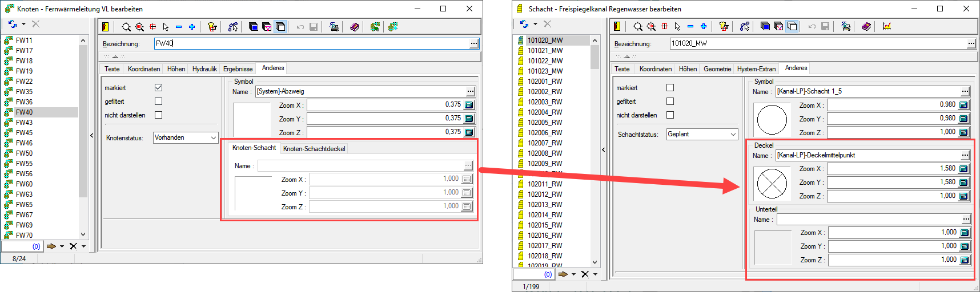
Task: Check 'nicht darstellen' in the Knoten window
Action: pos(159,115)
